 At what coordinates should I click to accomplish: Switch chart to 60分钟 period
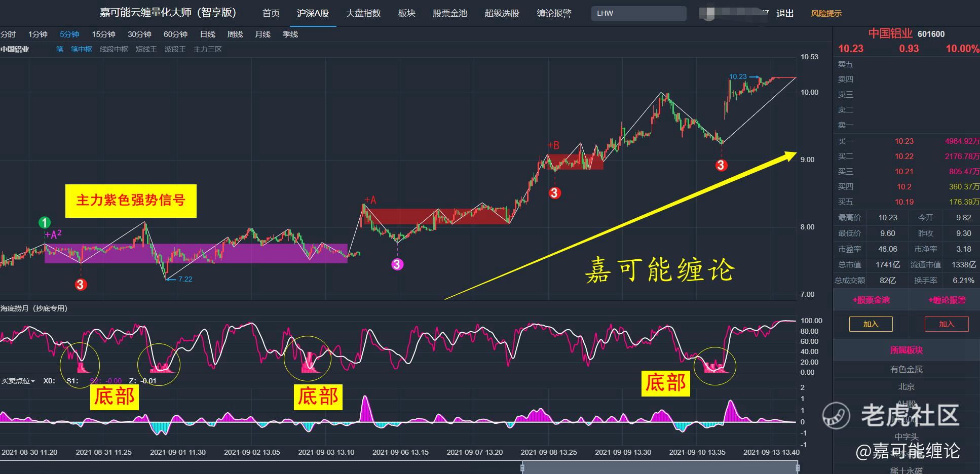175,34
